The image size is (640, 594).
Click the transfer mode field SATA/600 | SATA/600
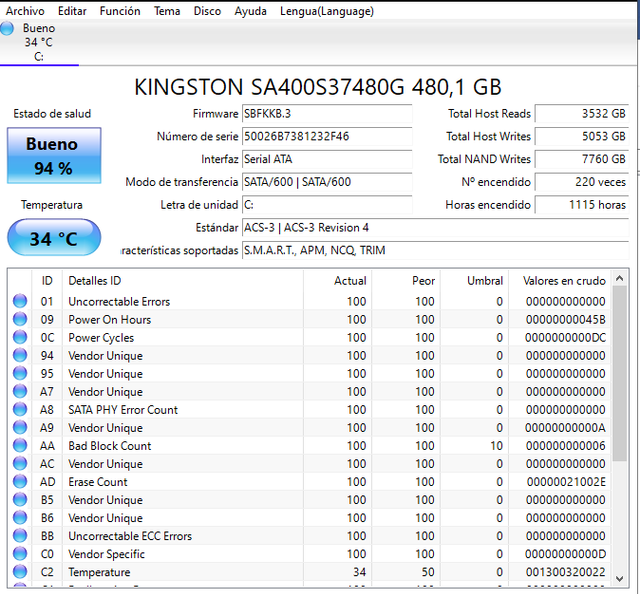(x=327, y=182)
